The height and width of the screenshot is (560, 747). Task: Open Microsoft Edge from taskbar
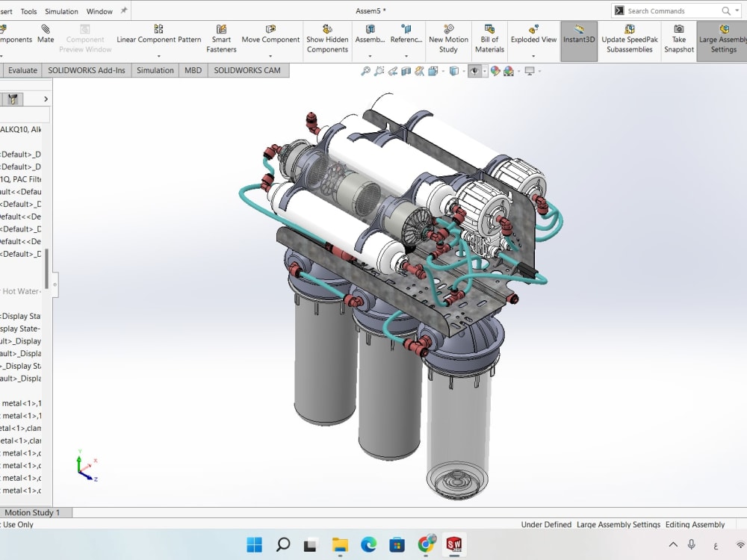click(x=368, y=544)
